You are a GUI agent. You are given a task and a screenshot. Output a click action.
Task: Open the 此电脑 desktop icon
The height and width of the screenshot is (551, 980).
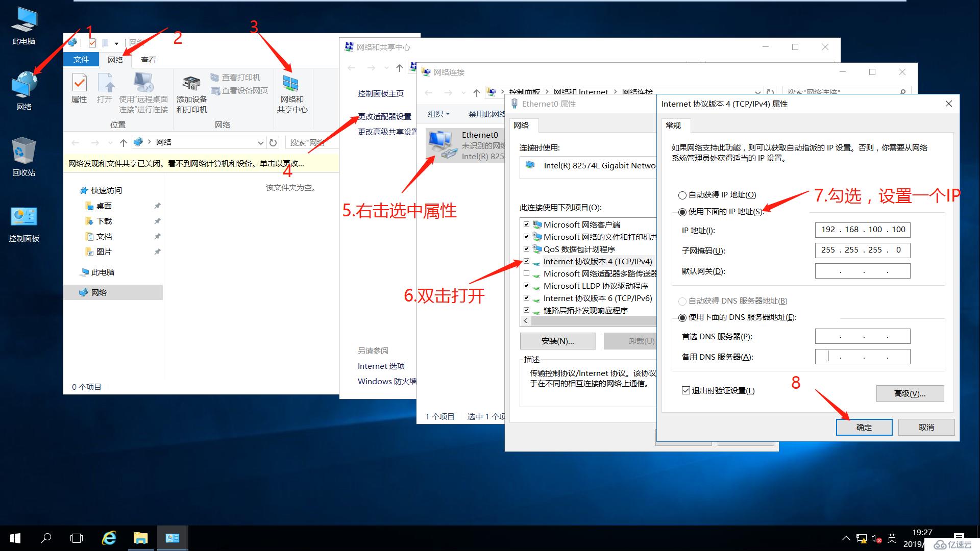click(24, 27)
